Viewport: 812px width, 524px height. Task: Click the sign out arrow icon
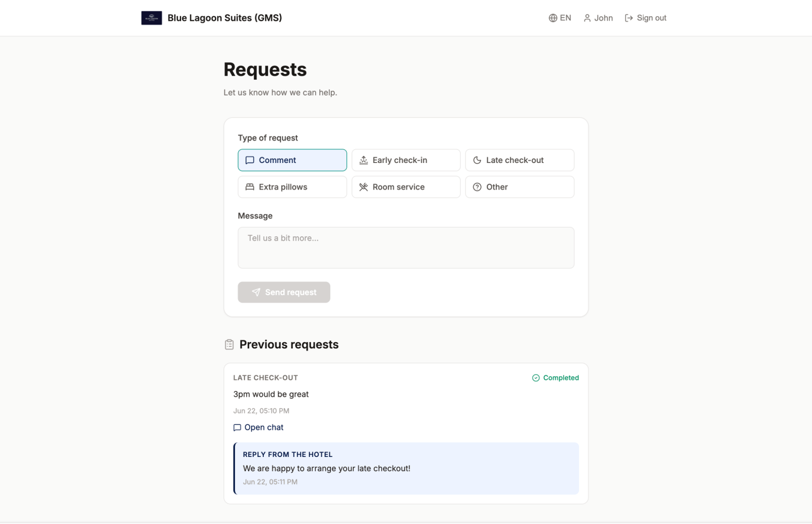click(629, 18)
